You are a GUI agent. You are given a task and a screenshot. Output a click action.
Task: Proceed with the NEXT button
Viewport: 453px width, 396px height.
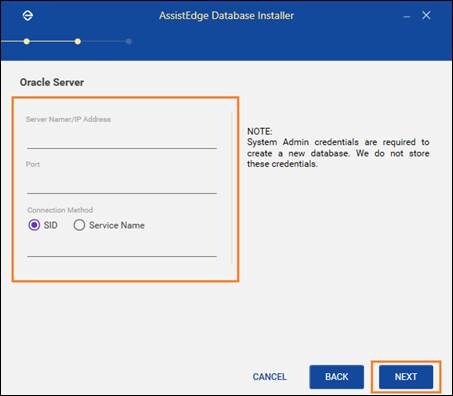[406, 377]
